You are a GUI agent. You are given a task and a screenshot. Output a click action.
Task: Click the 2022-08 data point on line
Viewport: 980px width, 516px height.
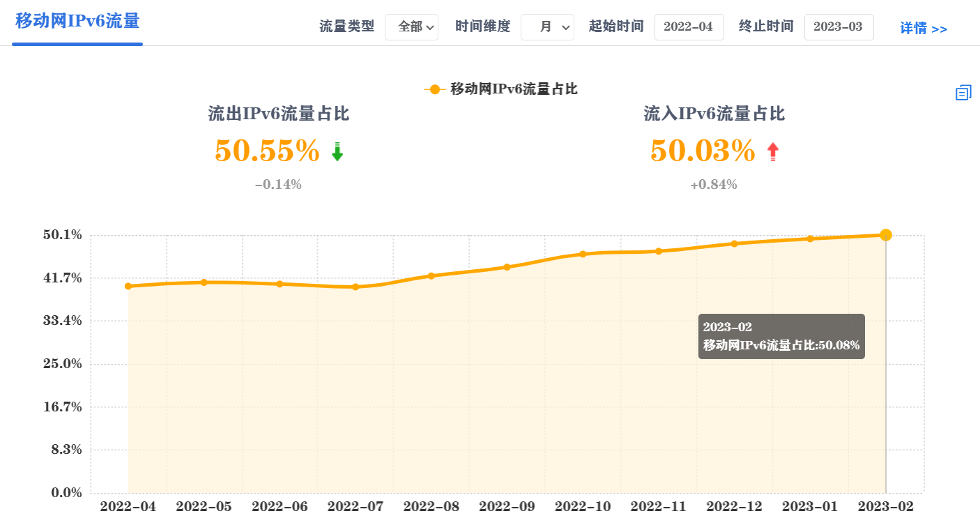pos(431,276)
